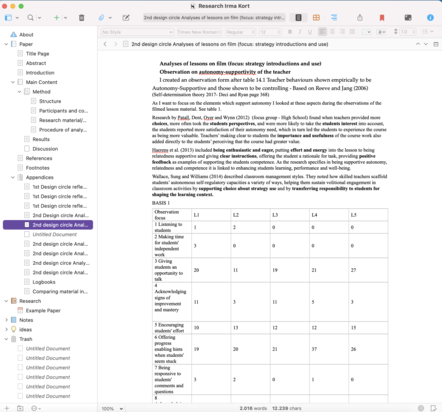Click the toolbar document title search field
The height and width of the screenshot is (412, 442).
coord(214,18)
